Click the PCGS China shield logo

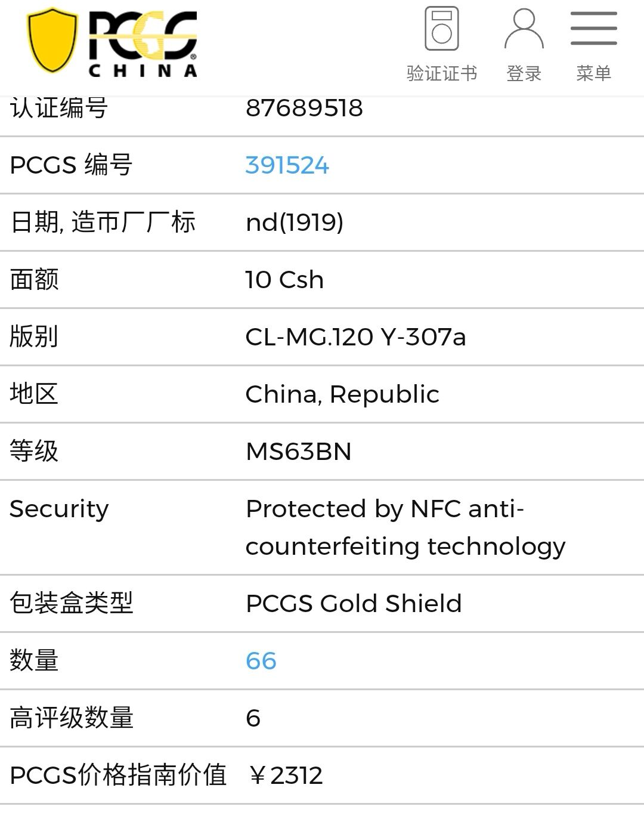tap(52, 41)
